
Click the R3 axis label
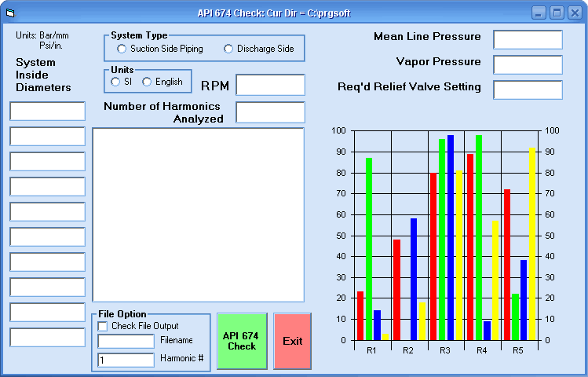[x=445, y=350]
